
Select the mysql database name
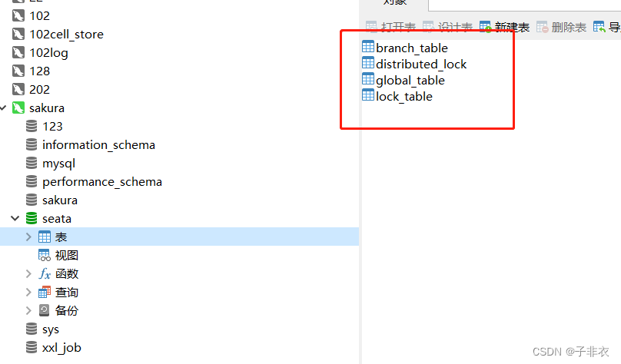pos(58,164)
